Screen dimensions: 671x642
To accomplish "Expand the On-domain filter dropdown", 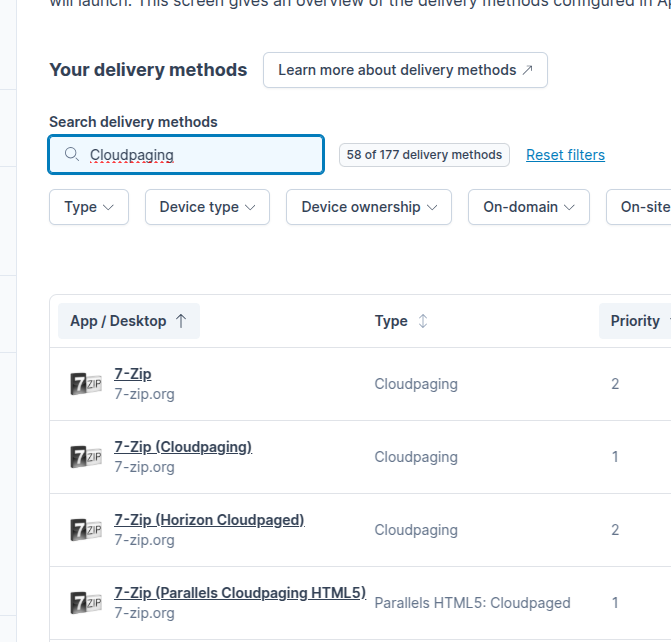I will tap(528, 207).
